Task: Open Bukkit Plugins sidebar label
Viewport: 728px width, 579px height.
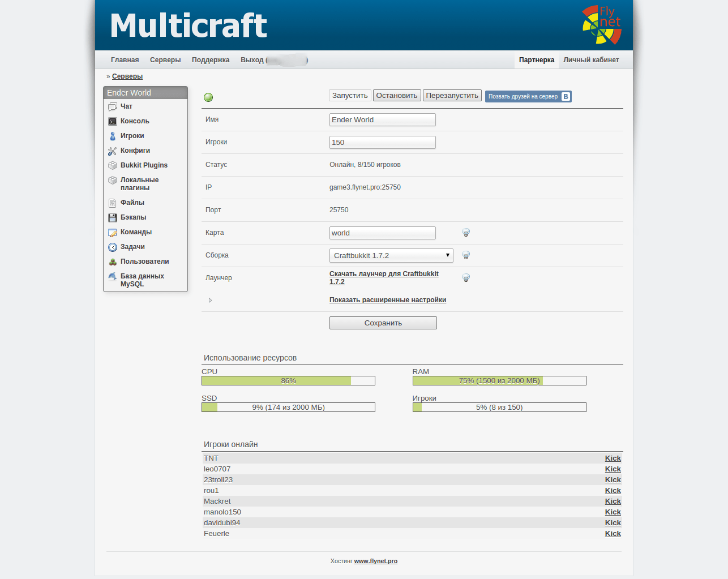Action: (x=144, y=165)
